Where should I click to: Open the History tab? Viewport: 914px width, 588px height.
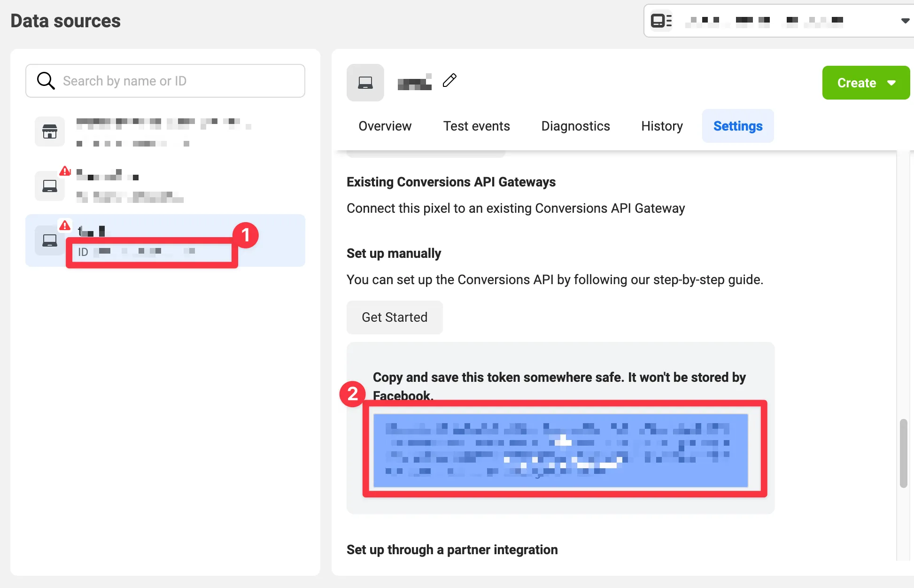point(662,126)
